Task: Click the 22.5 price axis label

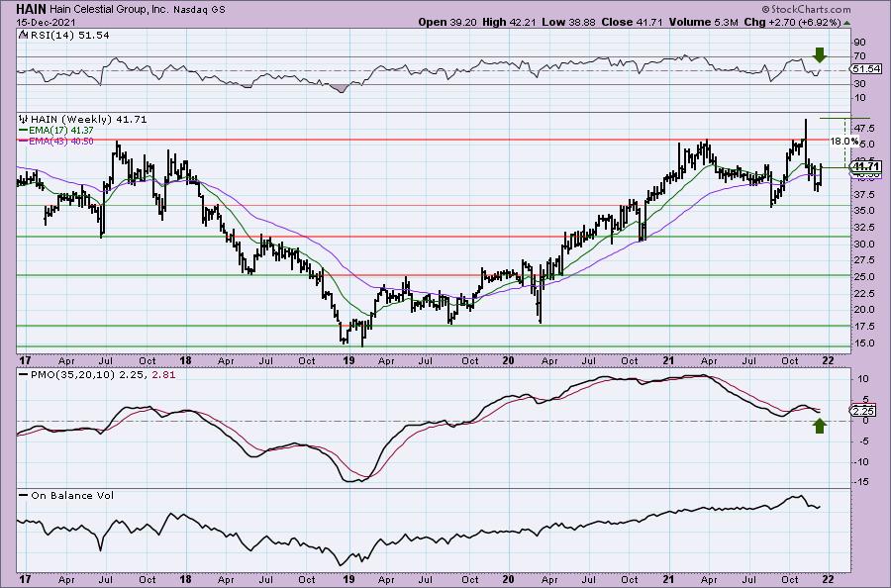Action: tap(863, 293)
